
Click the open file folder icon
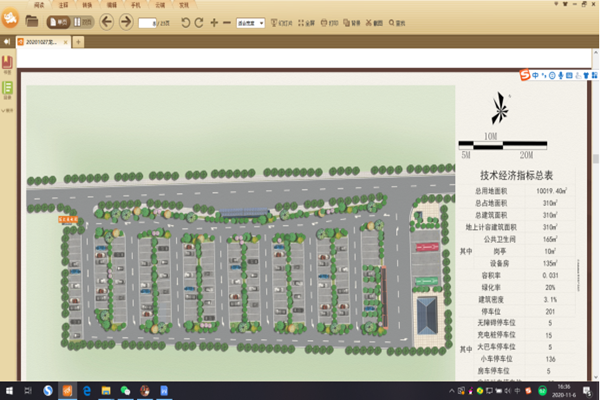coord(32,21)
